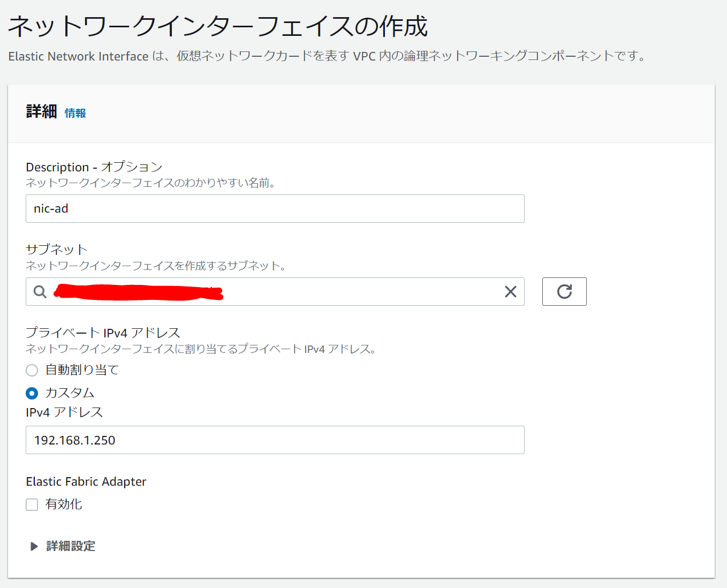Click the ネットワークインターフェイスのわかりやすい名前 hint

click(151, 183)
